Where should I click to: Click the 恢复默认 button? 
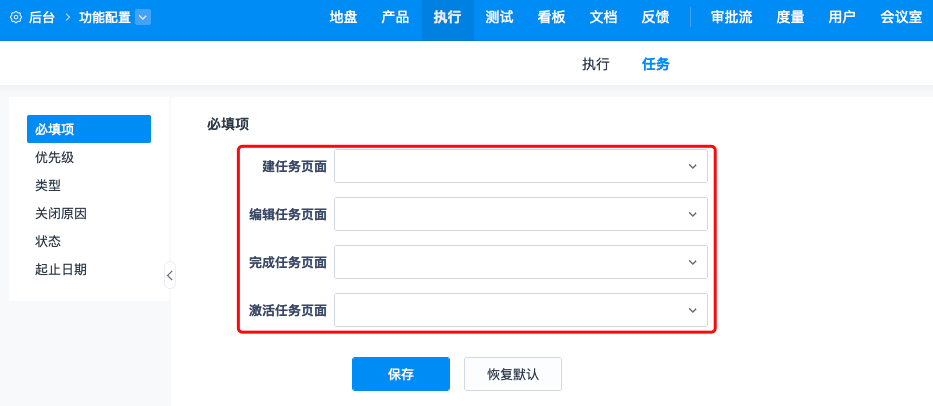click(x=512, y=374)
